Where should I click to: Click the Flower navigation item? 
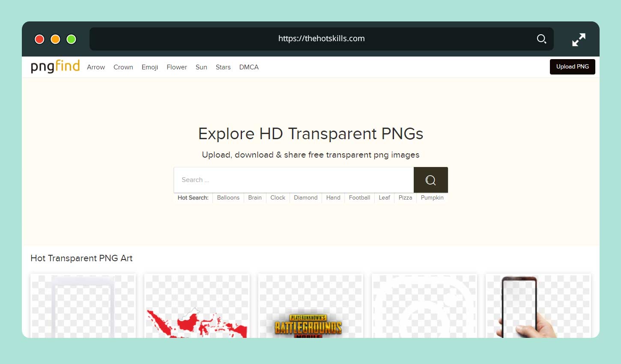(x=176, y=67)
